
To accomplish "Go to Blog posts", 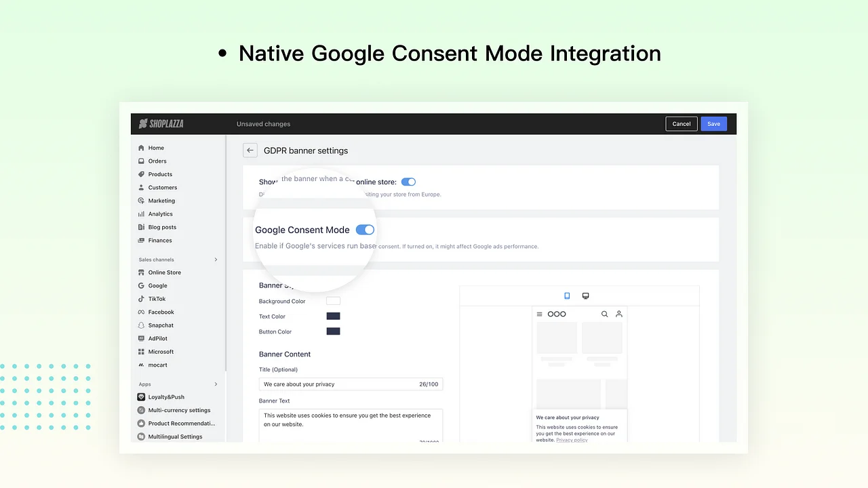I will tap(161, 227).
